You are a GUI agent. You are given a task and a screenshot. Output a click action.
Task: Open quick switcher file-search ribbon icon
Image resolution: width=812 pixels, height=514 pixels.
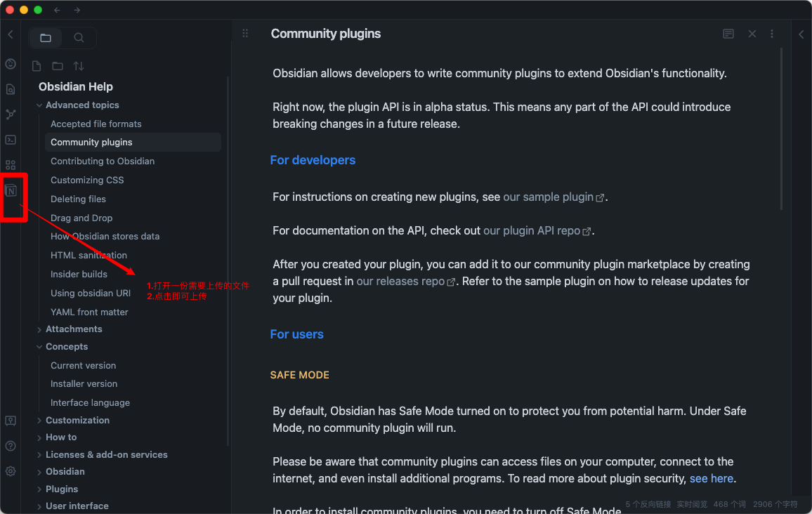pyautogui.click(x=11, y=89)
